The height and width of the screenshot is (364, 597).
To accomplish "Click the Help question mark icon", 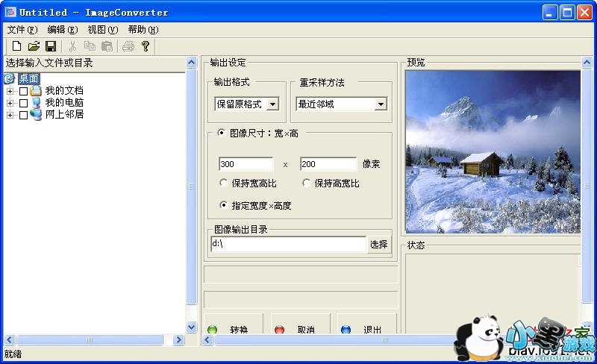I will (145, 46).
